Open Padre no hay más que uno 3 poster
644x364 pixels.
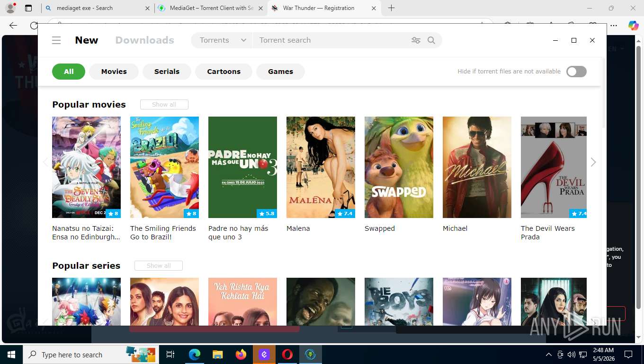[x=242, y=167]
